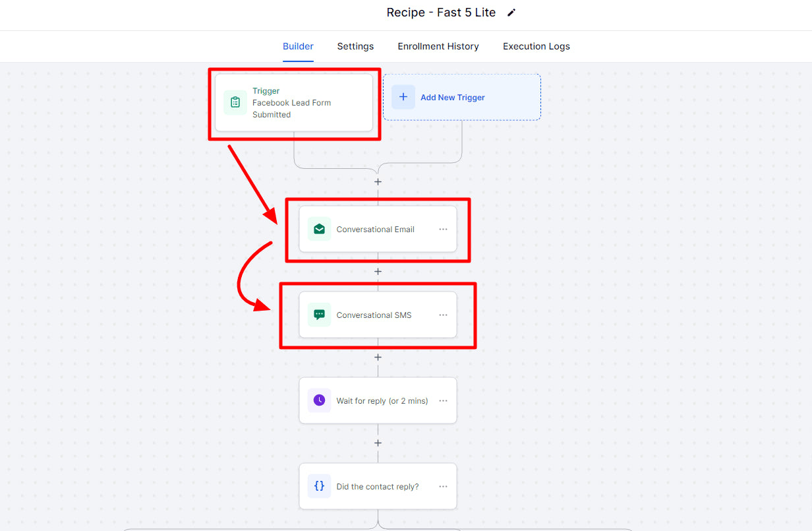Image resolution: width=812 pixels, height=531 pixels.
Task: Add step between Email and SMS
Action: [378, 271]
